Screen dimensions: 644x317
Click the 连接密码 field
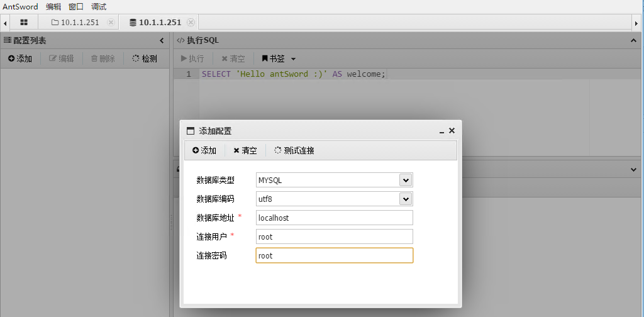coord(335,255)
